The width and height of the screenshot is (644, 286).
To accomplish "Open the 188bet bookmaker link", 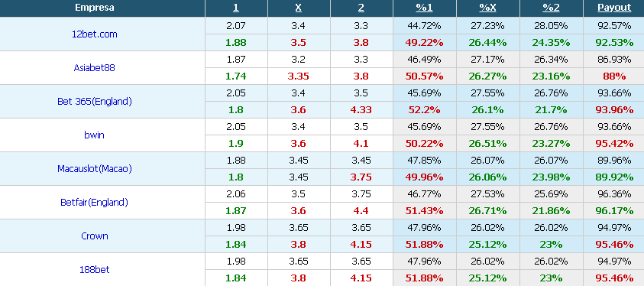I will (x=95, y=270).
